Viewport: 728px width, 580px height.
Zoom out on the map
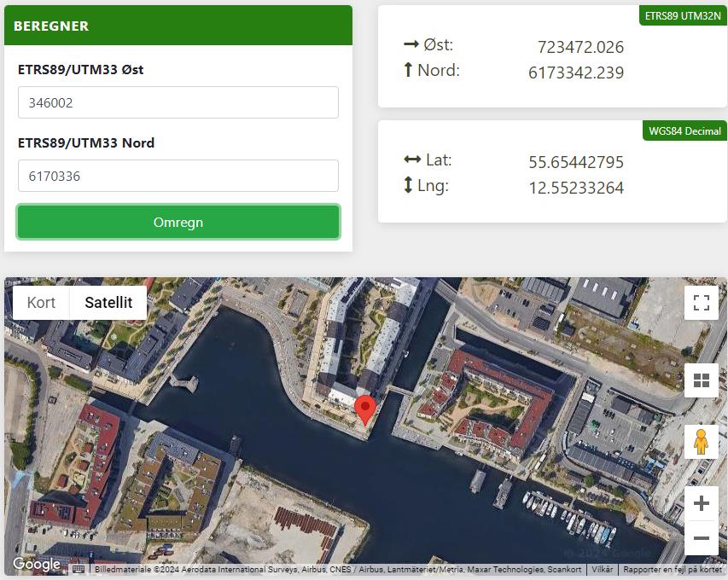tap(701, 537)
